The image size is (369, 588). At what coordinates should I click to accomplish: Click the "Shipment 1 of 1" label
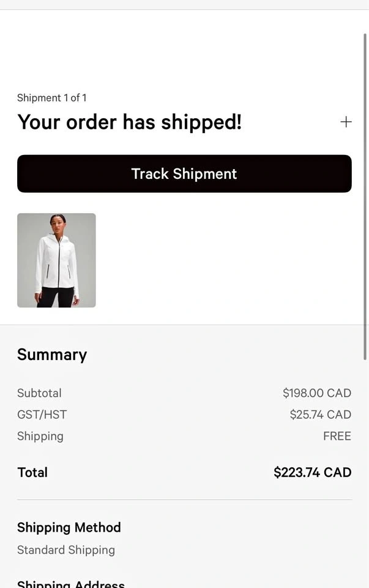pos(51,98)
